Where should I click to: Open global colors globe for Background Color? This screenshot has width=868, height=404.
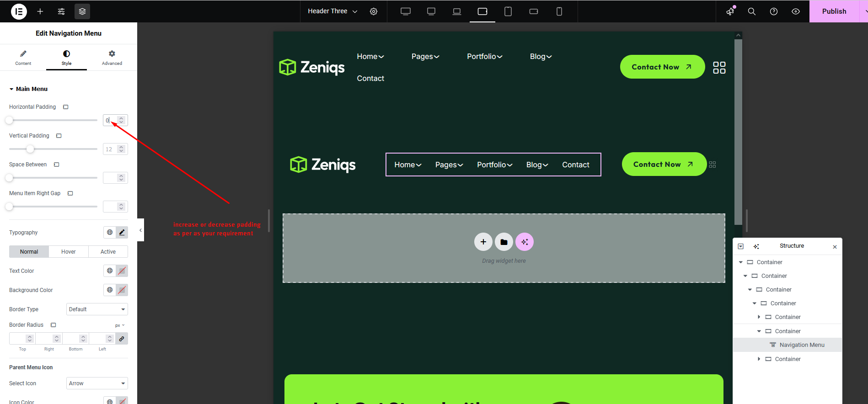110,290
